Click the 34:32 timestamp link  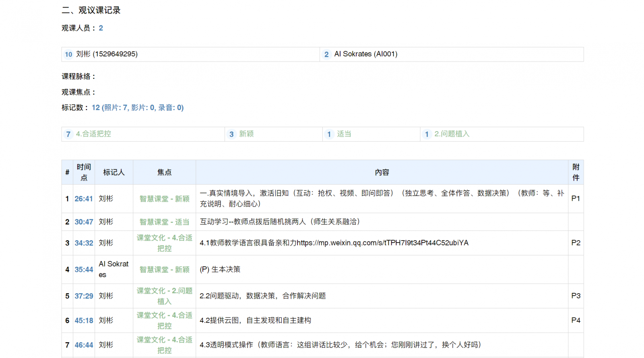(x=84, y=243)
